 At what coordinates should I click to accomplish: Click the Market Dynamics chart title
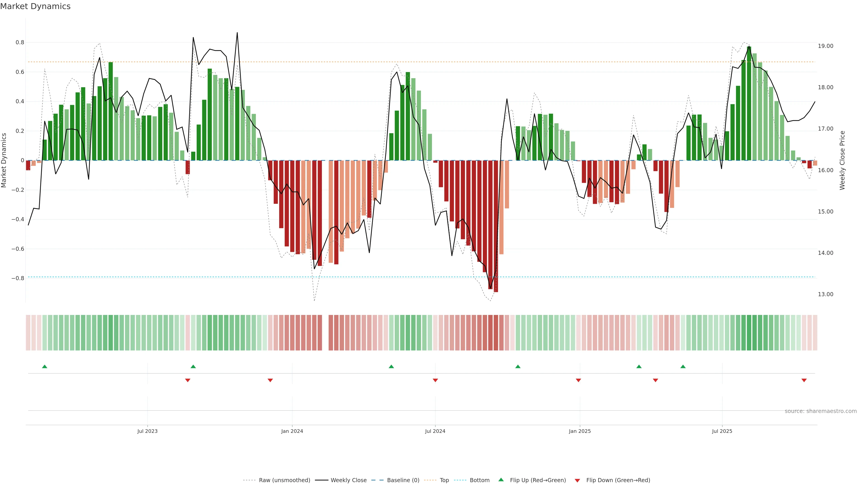[35, 6]
